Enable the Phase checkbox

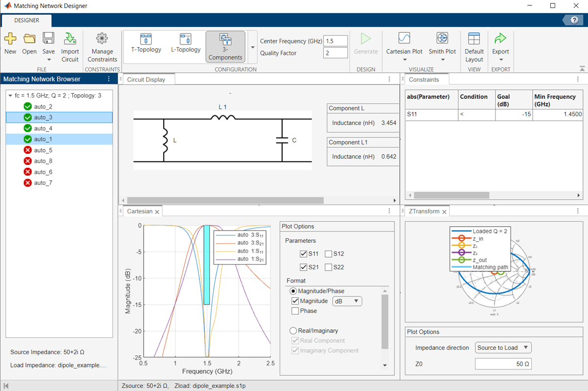(x=295, y=311)
